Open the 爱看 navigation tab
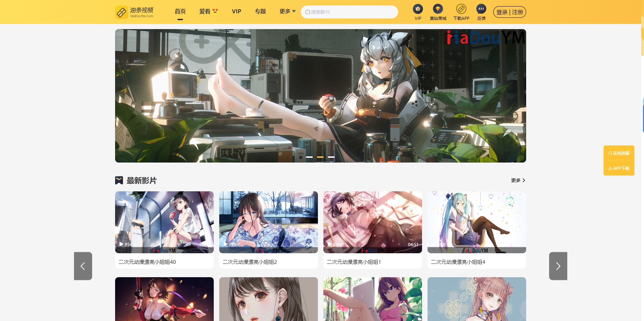Image resolution: width=644 pixels, height=321 pixels. 209,11
